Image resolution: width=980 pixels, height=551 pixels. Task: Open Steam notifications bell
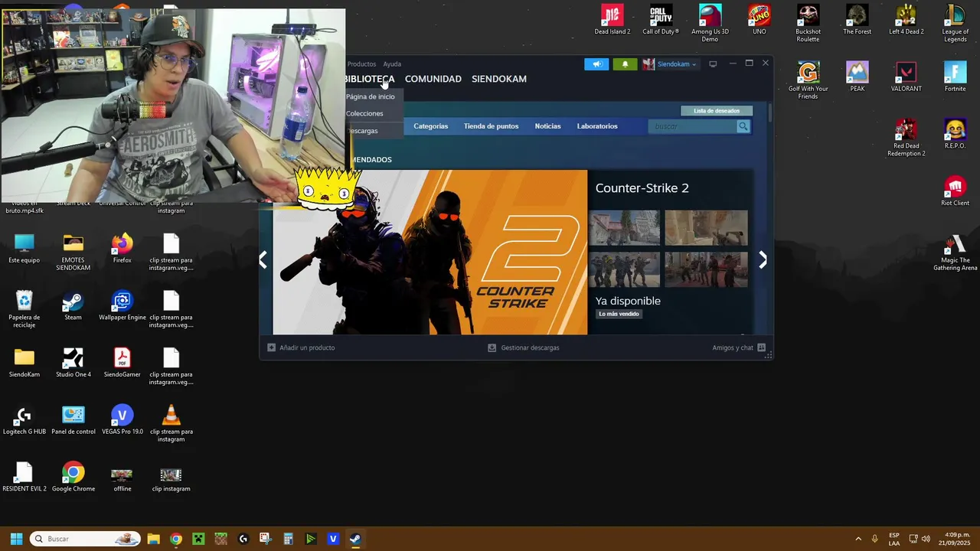pos(625,64)
